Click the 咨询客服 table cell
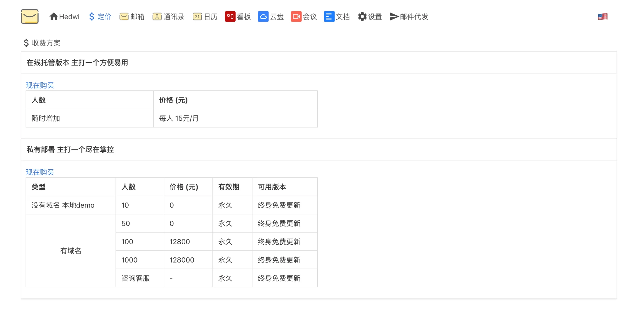644x315 pixels. [x=136, y=278]
